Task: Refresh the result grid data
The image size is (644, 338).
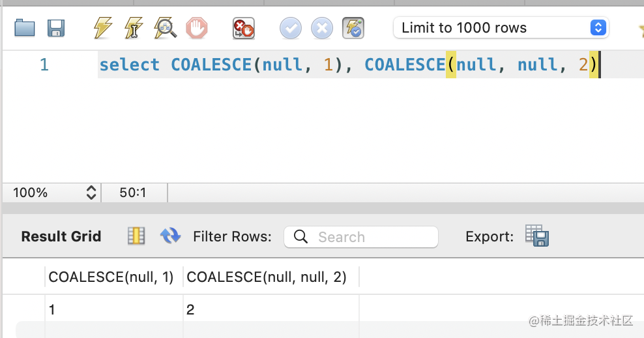Action: [170, 236]
